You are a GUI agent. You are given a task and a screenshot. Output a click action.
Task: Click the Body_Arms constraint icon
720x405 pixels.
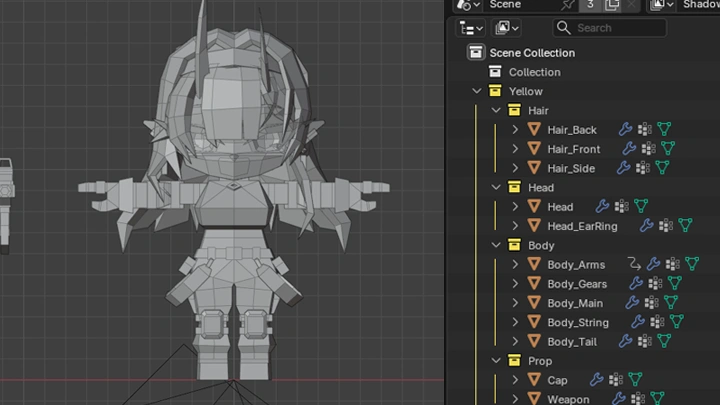pyautogui.click(x=634, y=264)
